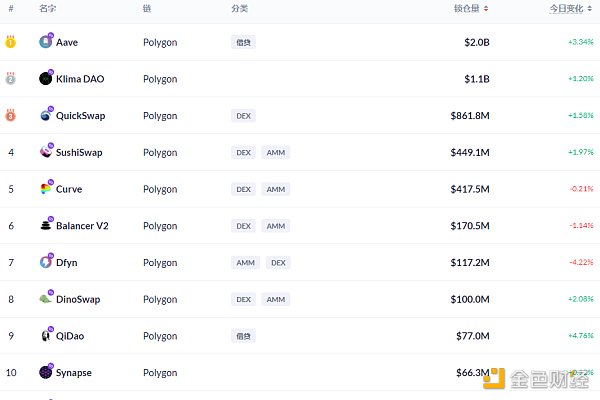The height and width of the screenshot is (400, 600).
Task: Select 借贷 tag in Aave row
Action: 243,42
